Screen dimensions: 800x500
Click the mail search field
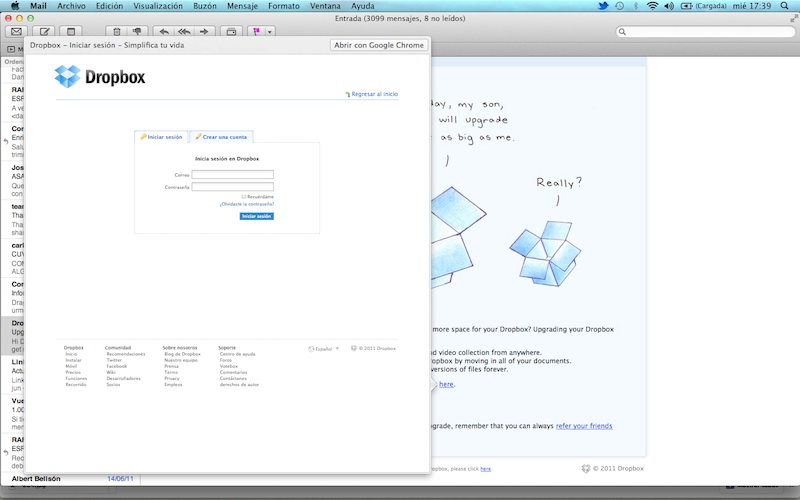coord(705,32)
